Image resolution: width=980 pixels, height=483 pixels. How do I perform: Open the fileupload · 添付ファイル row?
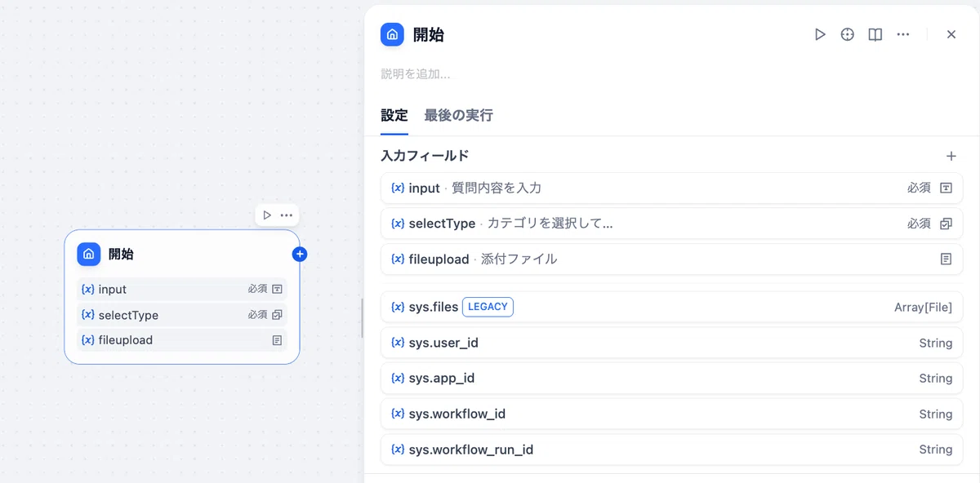click(672, 259)
